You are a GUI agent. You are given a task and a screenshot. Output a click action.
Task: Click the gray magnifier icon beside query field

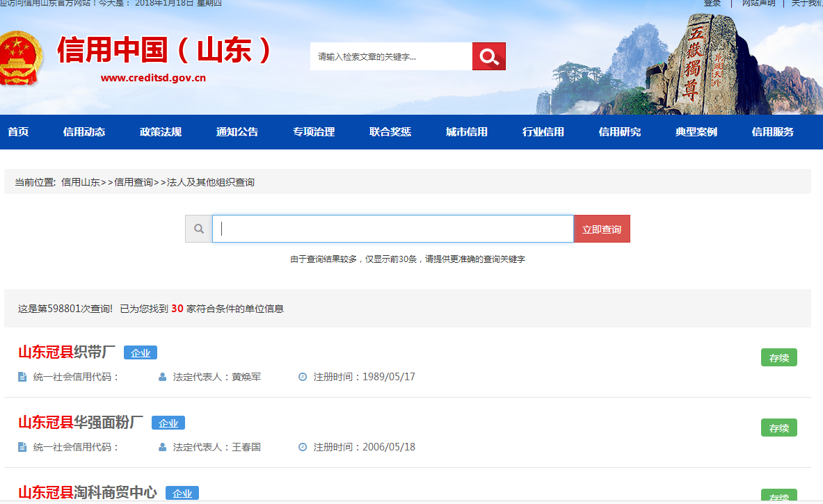[198, 229]
